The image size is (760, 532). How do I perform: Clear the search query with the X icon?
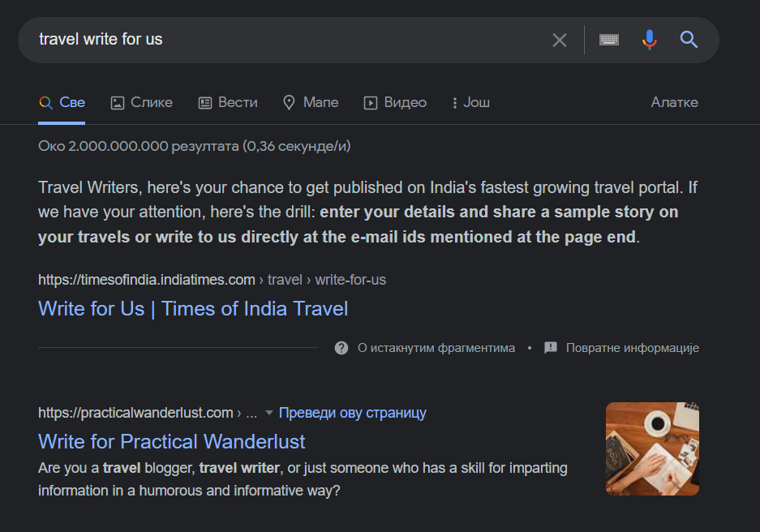click(x=560, y=40)
